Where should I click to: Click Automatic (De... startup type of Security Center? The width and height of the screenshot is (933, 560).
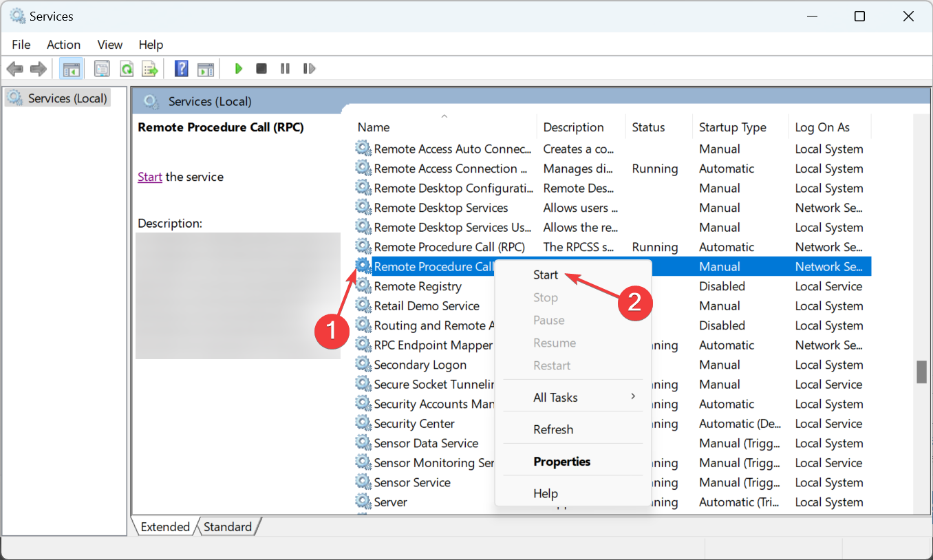pos(740,423)
